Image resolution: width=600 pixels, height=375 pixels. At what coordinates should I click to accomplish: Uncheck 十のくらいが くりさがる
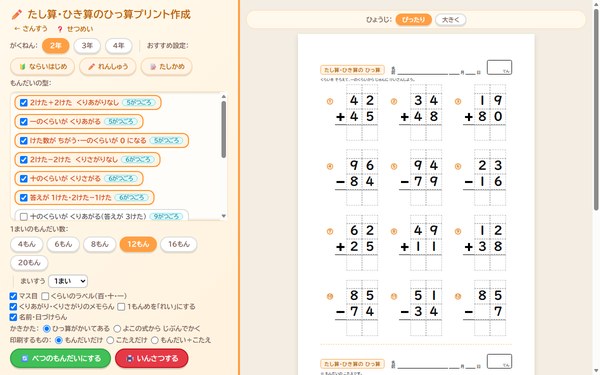point(24,179)
